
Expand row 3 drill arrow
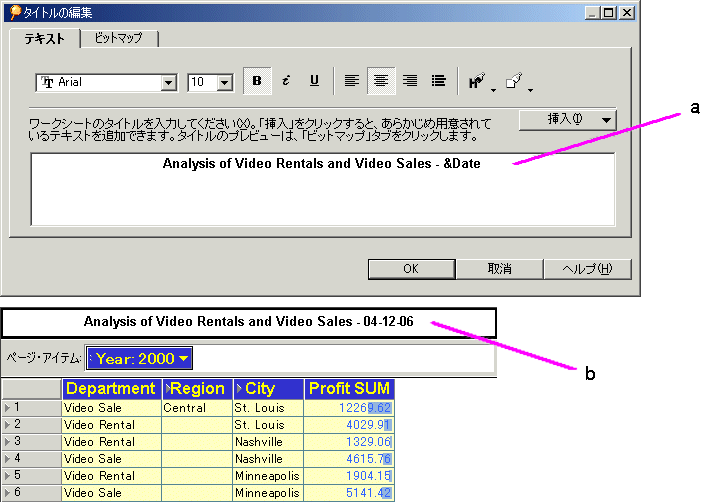tap(7, 441)
